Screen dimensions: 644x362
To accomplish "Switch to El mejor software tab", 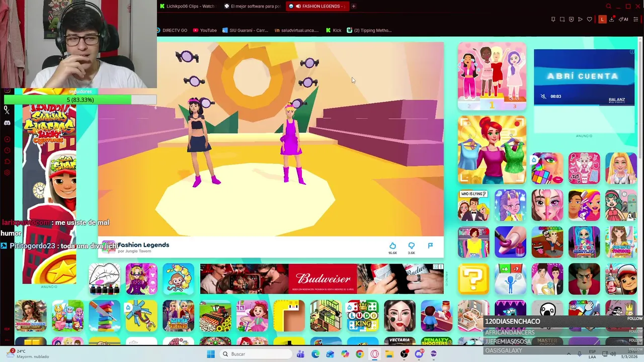I will pyautogui.click(x=252, y=6).
